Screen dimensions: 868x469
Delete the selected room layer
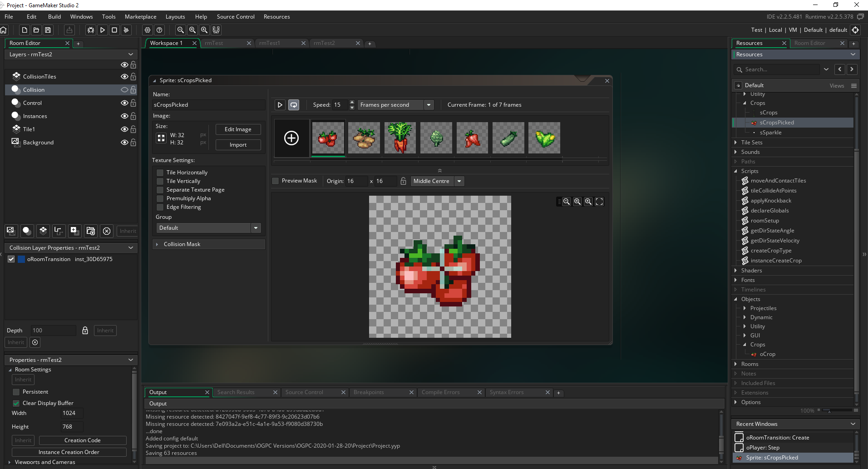(x=107, y=231)
